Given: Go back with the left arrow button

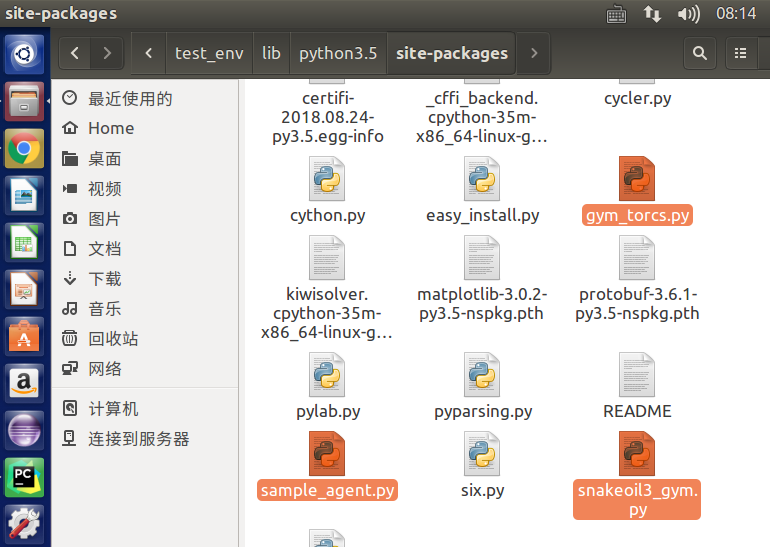Looking at the screenshot, I should click(x=75, y=53).
